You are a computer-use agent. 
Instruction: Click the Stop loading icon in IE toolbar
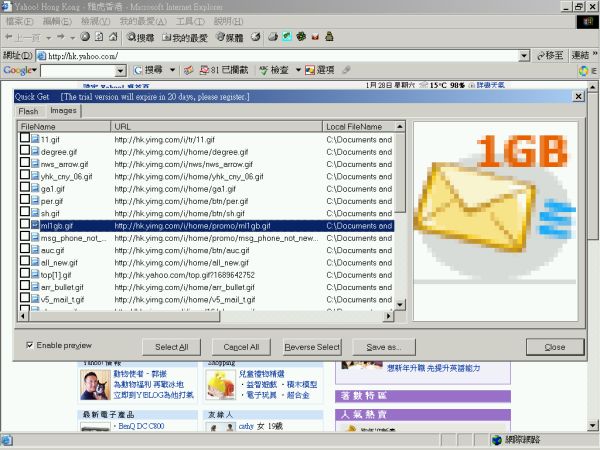point(85,37)
